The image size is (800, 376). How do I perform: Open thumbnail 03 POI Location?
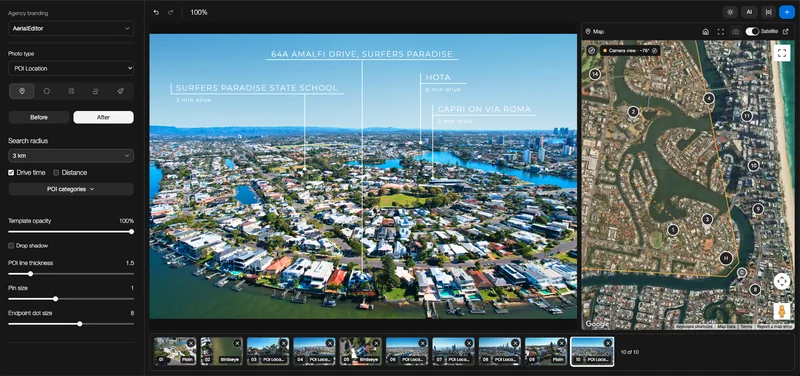coord(268,352)
